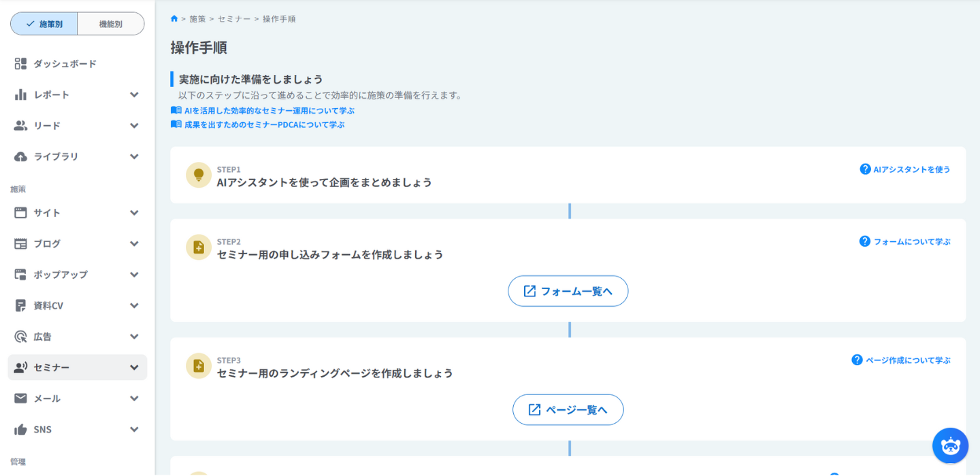Select ライブラリ label in sidebar
Image resolution: width=980 pixels, height=476 pixels.
56,156
